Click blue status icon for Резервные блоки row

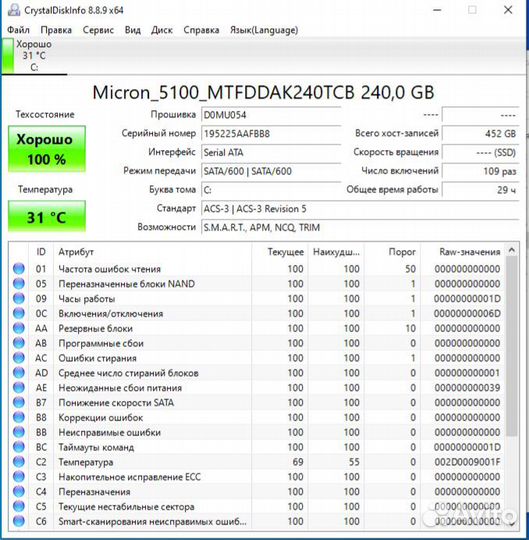pos(19,328)
